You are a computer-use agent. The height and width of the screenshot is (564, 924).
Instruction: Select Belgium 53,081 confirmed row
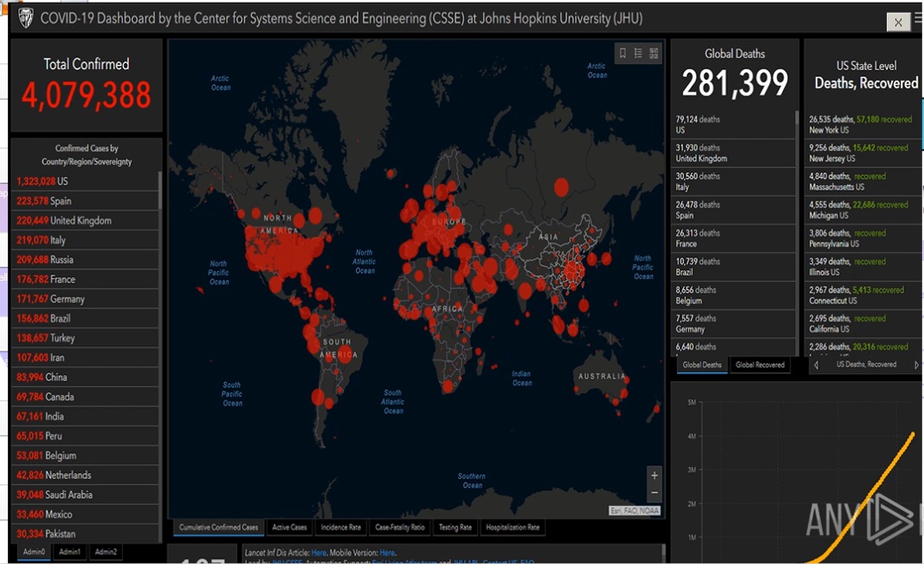[85, 455]
